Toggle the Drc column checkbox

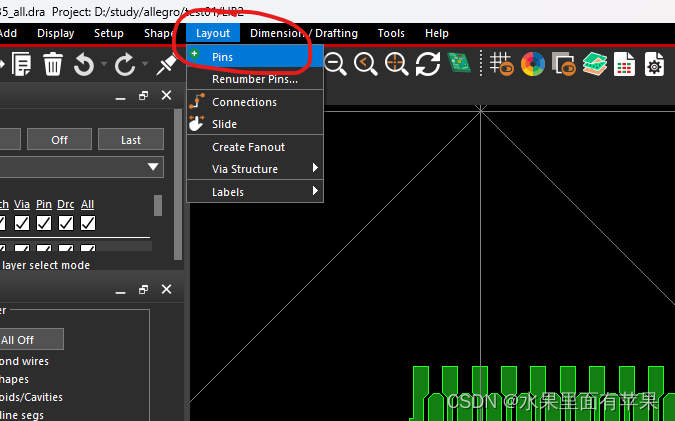[66, 223]
